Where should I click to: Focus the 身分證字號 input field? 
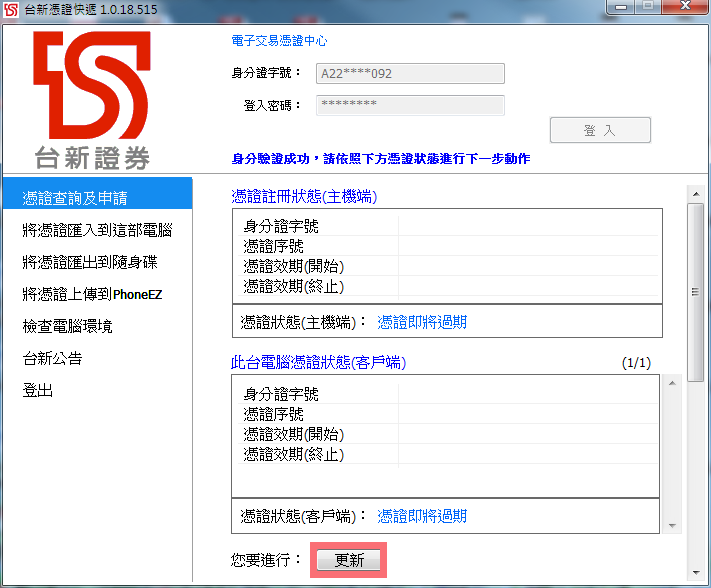click(x=410, y=73)
